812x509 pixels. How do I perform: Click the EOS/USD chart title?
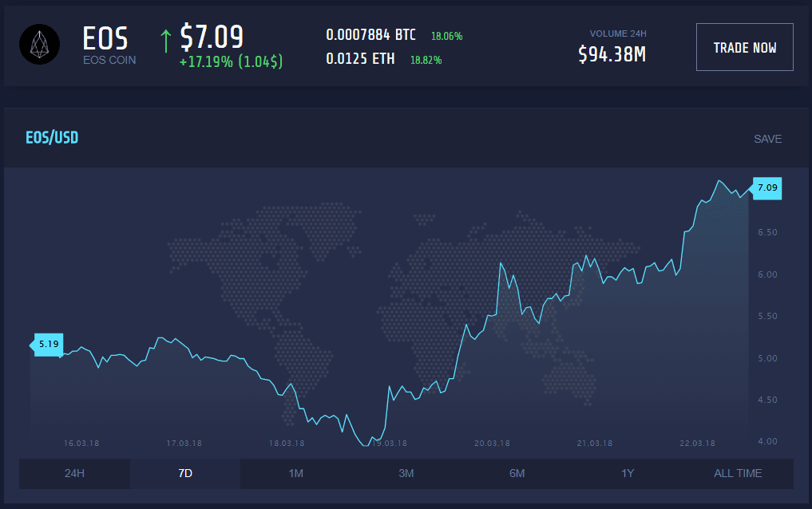[x=53, y=137]
